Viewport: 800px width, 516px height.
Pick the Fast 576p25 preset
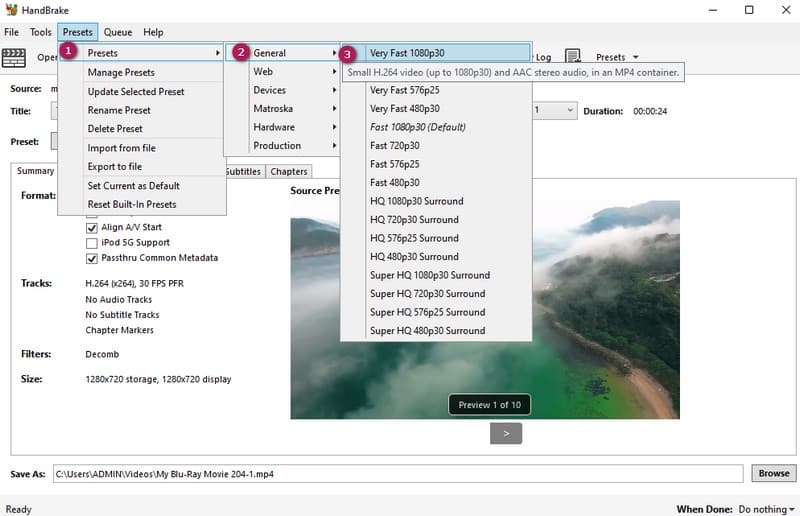(x=436, y=164)
